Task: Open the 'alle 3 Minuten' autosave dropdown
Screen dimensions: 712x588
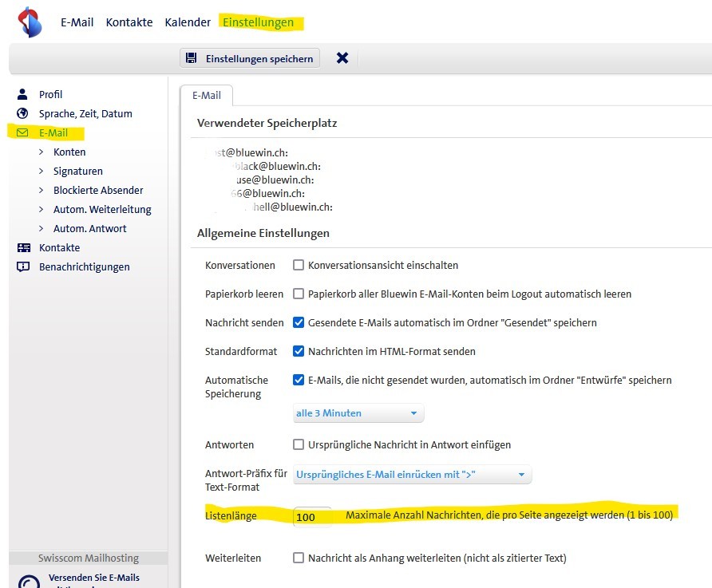Action: point(358,413)
